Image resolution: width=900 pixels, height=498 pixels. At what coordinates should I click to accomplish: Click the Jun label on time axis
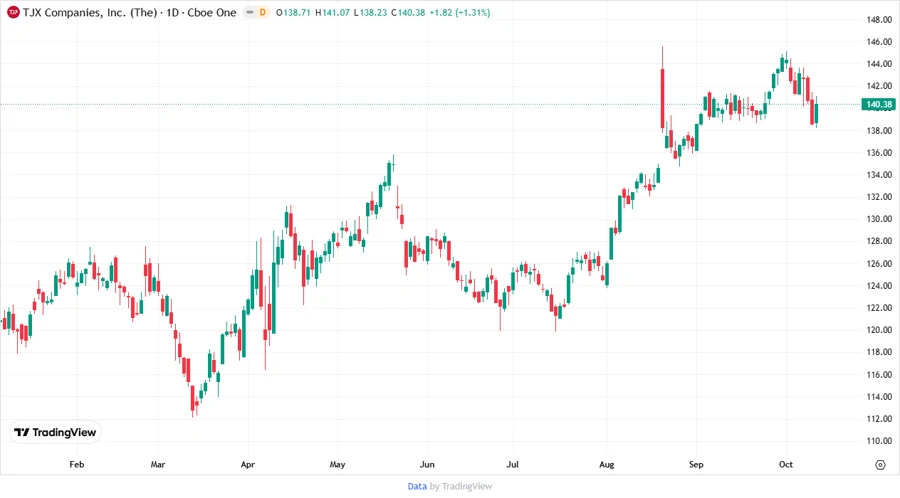point(427,464)
